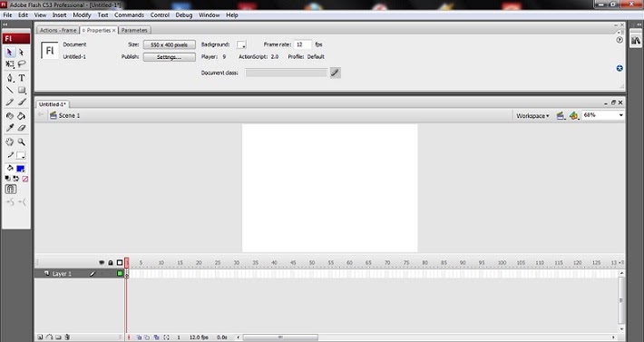Switch to the Parameters tab

click(134, 30)
